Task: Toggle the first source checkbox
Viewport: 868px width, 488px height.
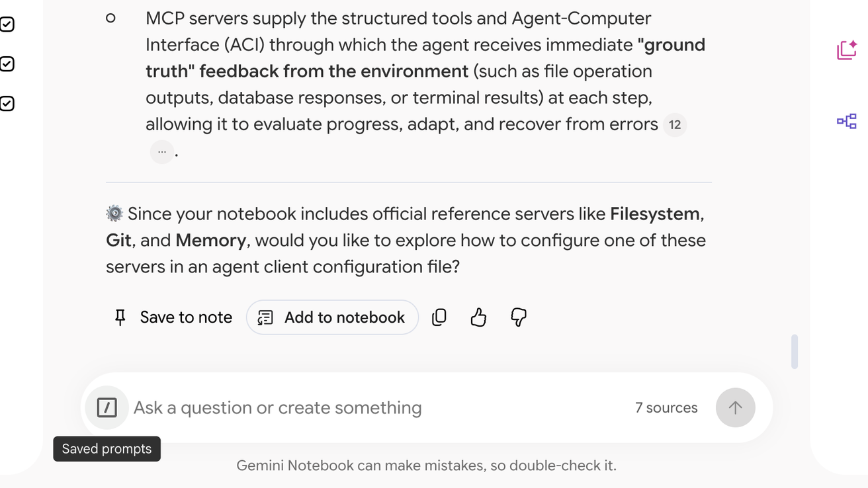Action: [x=7, y=24]
